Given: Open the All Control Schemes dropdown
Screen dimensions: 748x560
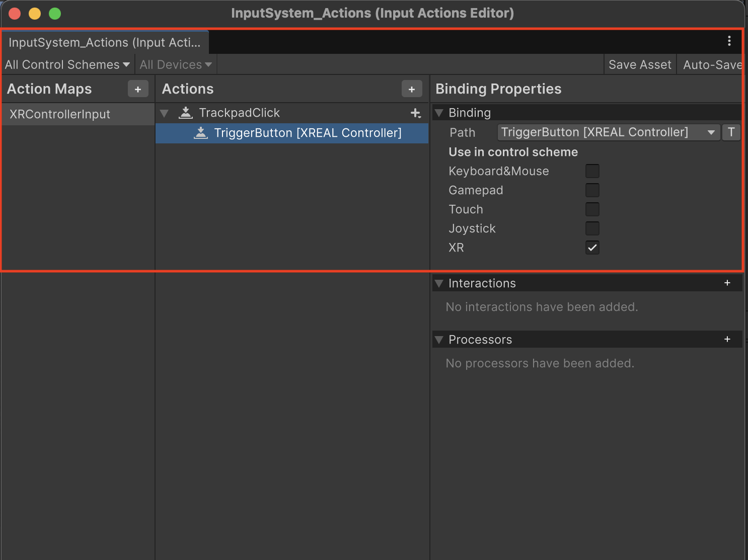Looking at the screenshot, I should pos(67,65).
